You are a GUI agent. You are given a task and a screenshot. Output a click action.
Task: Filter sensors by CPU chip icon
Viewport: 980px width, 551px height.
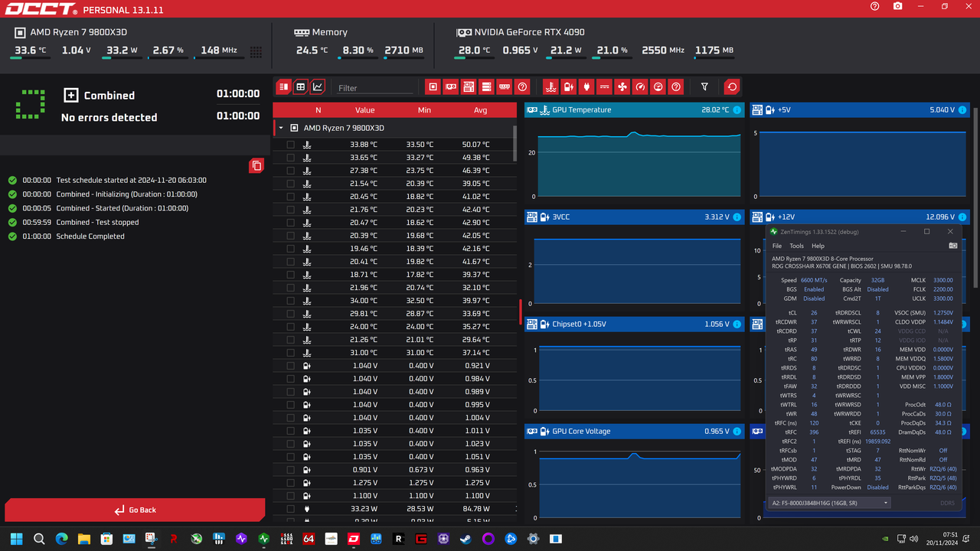tap(433, 87)
